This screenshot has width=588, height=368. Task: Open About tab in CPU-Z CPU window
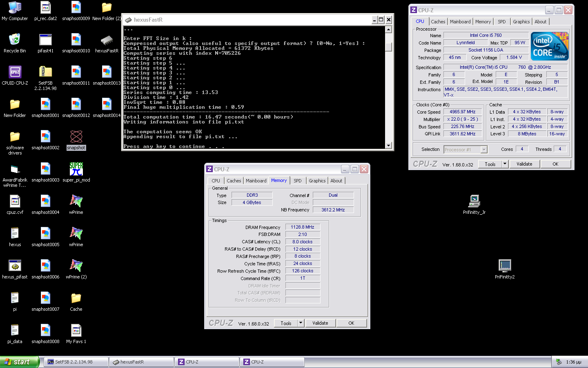point(541,22)
